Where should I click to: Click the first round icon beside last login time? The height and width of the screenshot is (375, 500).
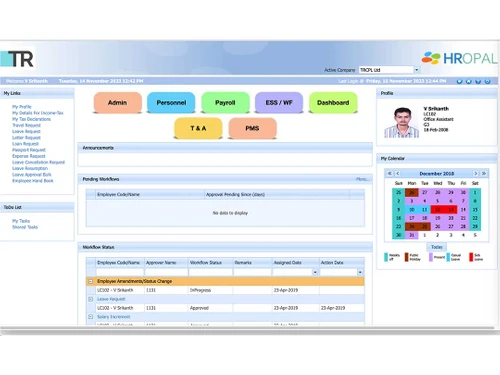[x=459, y=81]
